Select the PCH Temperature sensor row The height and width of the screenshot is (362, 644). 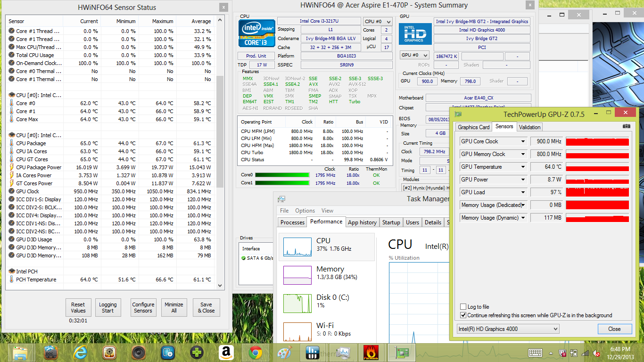coord(111,280)
